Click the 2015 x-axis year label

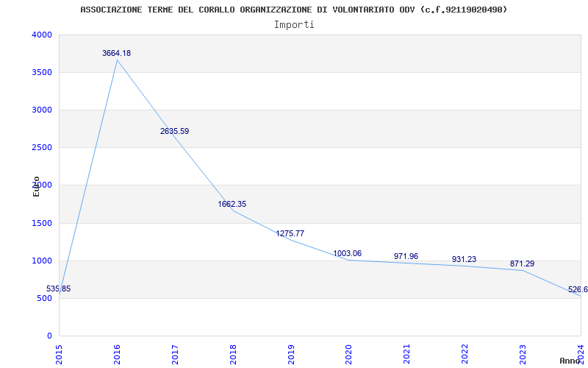(59, 355)
